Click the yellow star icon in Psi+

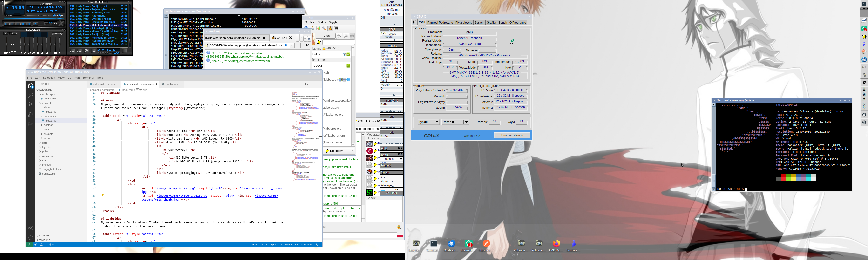pos(319,42)
